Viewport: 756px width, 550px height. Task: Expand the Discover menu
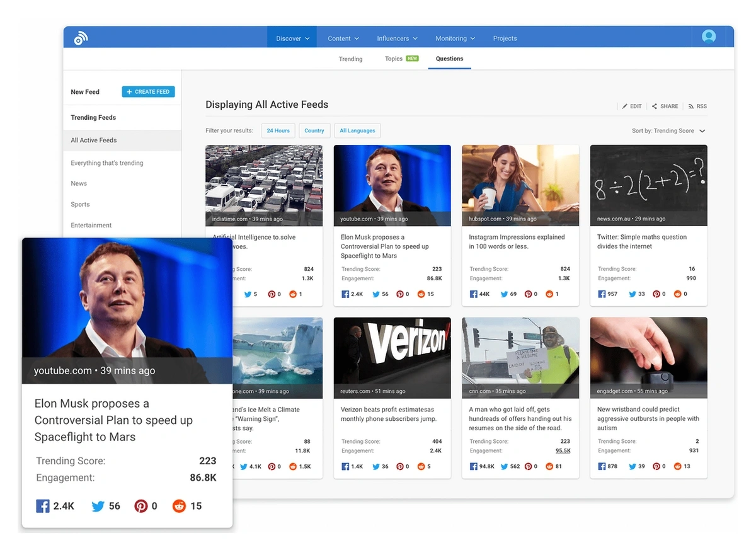coord(292,38)
